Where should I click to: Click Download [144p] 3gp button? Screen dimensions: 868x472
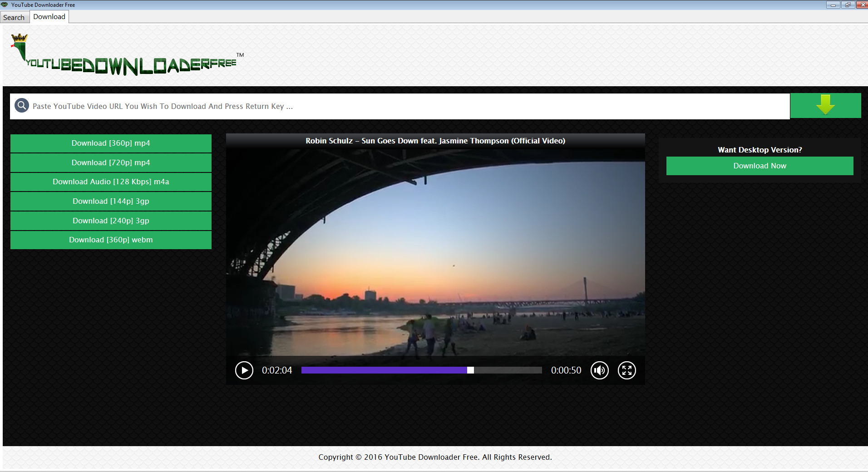point(111,201)
